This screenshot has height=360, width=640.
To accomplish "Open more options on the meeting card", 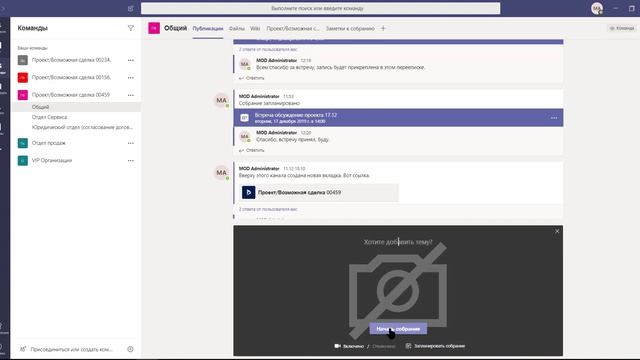I will 554,118.
